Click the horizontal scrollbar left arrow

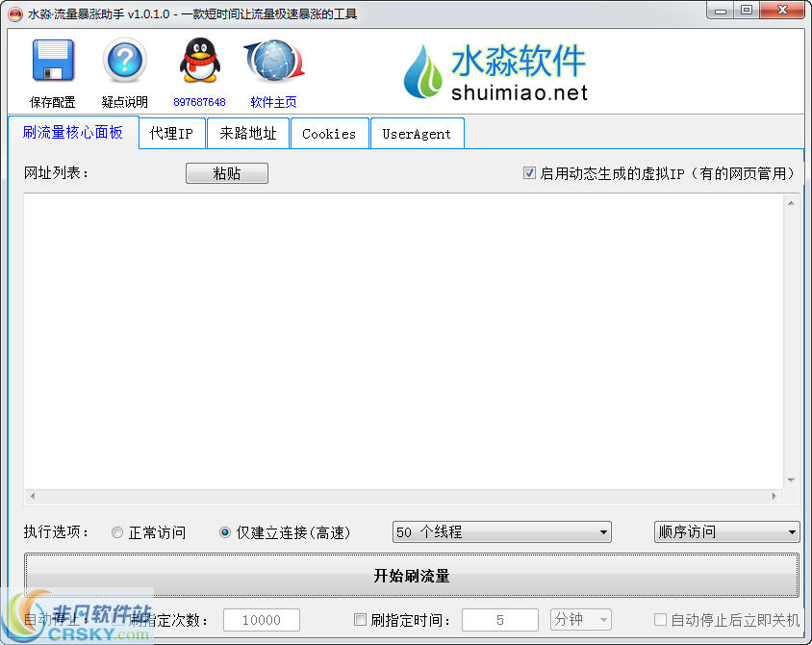tap(33, 497)
